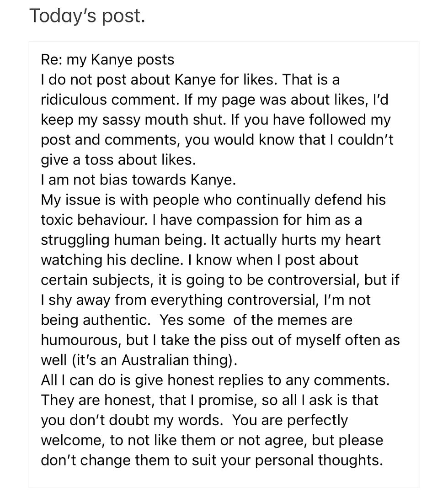Click the "Today's post." heading
Viewport: 448px width, 491px height.
[x=87, y=16]
